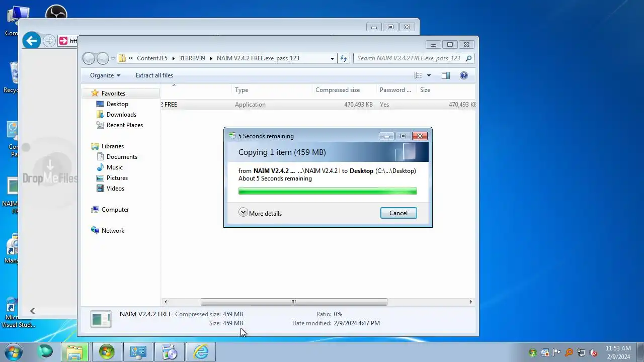Screen dimensions: 644x362
Task: Sort by the Password column header
Action: click(x=396, y=90)
